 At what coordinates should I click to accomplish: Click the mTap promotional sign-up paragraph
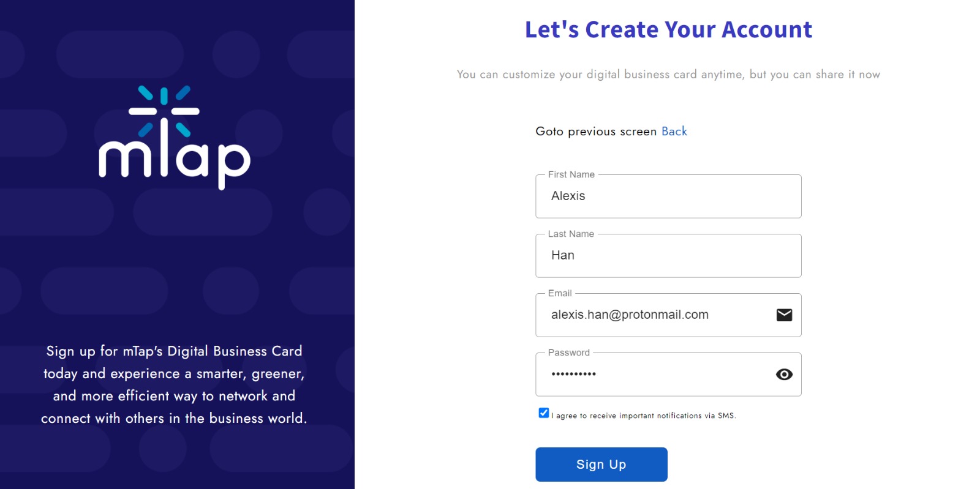[174, 384]
